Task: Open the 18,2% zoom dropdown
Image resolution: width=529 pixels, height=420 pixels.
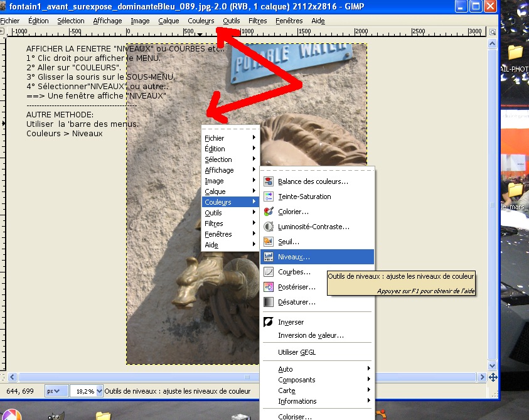Action: click(99, 391)
